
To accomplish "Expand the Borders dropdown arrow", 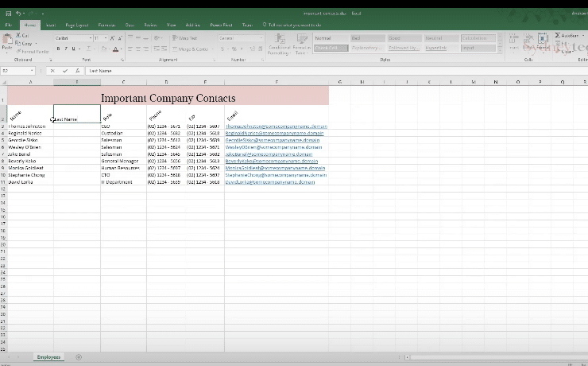I will click(94, 49).
